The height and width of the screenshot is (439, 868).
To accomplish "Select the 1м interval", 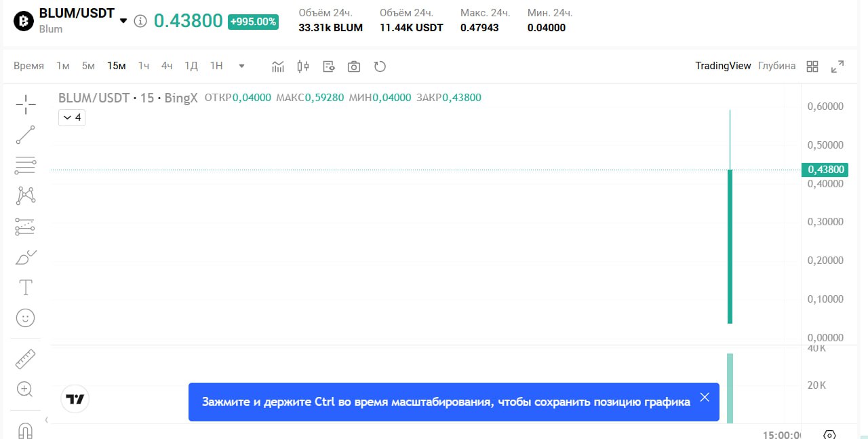I will [63, 66].
